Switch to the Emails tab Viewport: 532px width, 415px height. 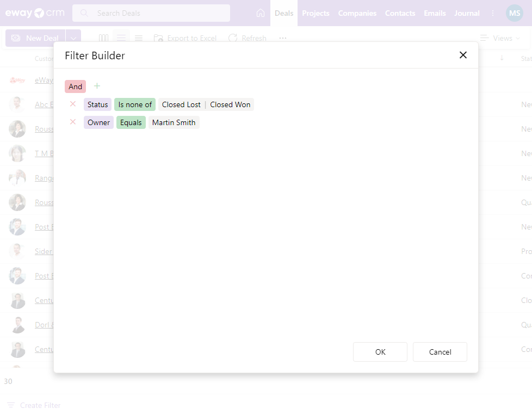click(x=435, y=13)
